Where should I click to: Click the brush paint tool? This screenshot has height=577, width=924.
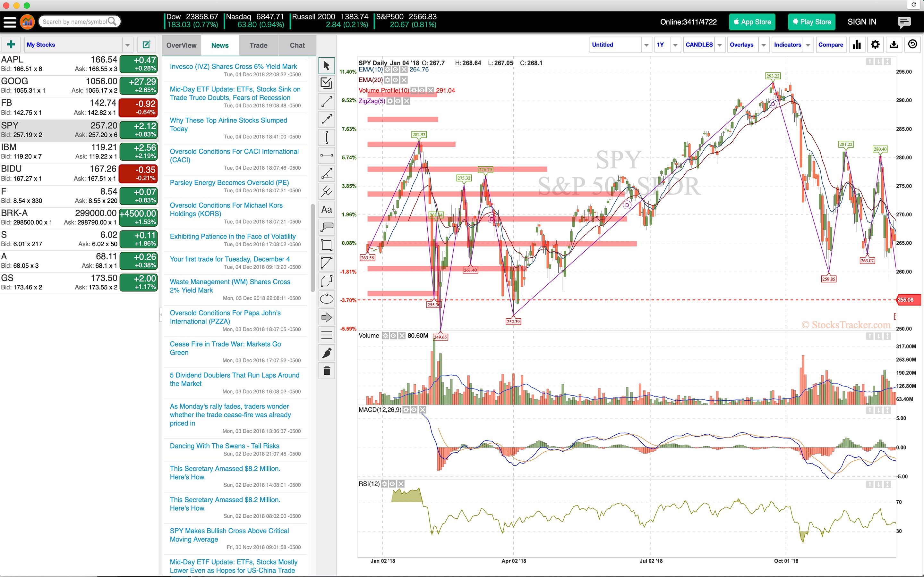(327, 353)
